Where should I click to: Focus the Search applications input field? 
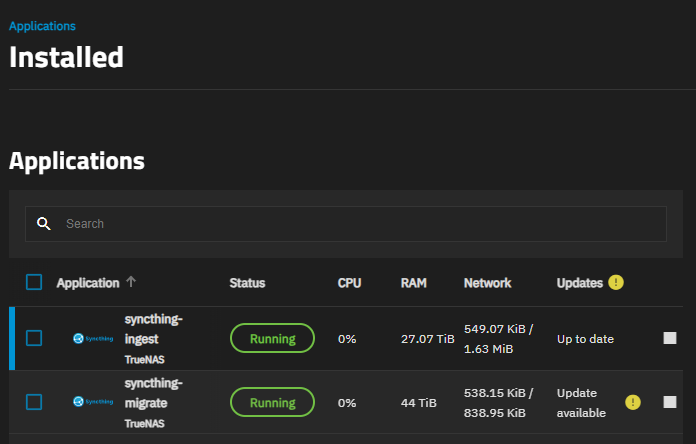pyautogui.click(x=360, y=224)
